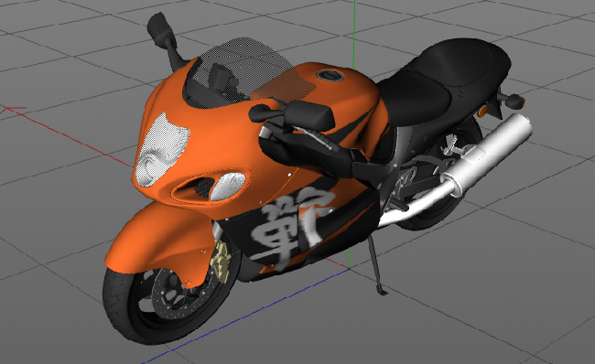595x364 pixels.
Task: Click the fuel tank filler cap
Action: pos(330,75)
